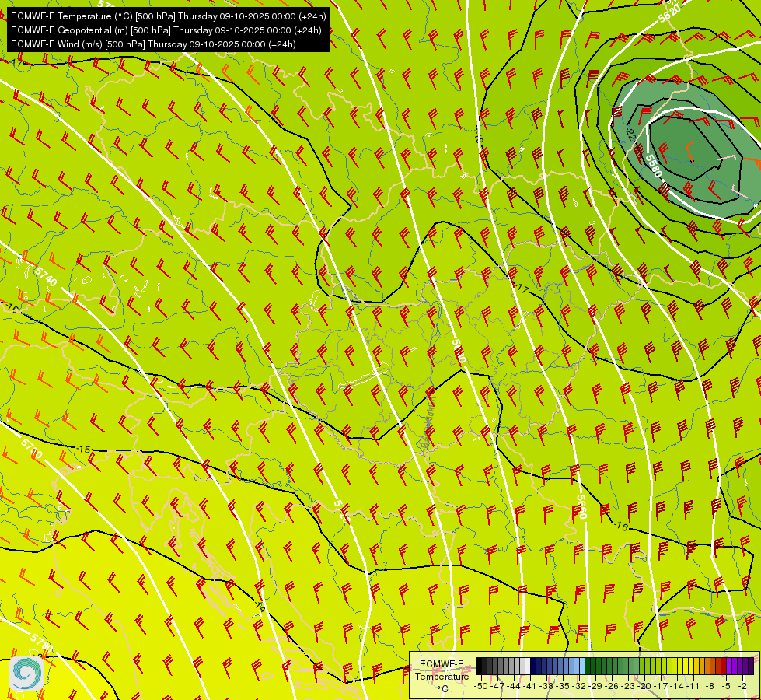Click the ECMWF-E Geopotential (m) title line
This screenshot has height=700, width=761.
coord(166,30)
